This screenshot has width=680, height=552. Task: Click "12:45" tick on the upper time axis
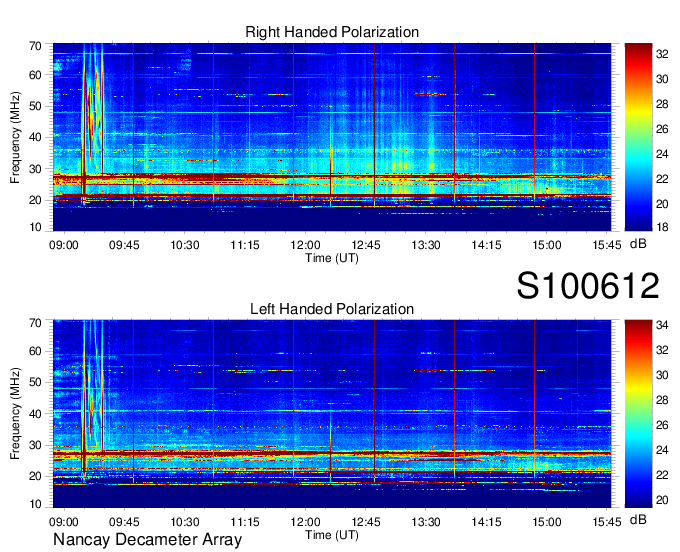click(x=366, y=245)
